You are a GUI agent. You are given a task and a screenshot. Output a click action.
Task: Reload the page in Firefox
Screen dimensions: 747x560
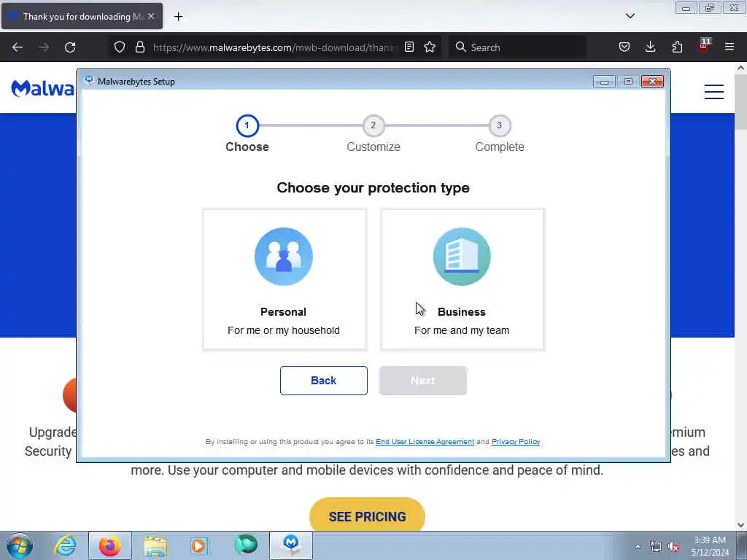pos(70,47)
